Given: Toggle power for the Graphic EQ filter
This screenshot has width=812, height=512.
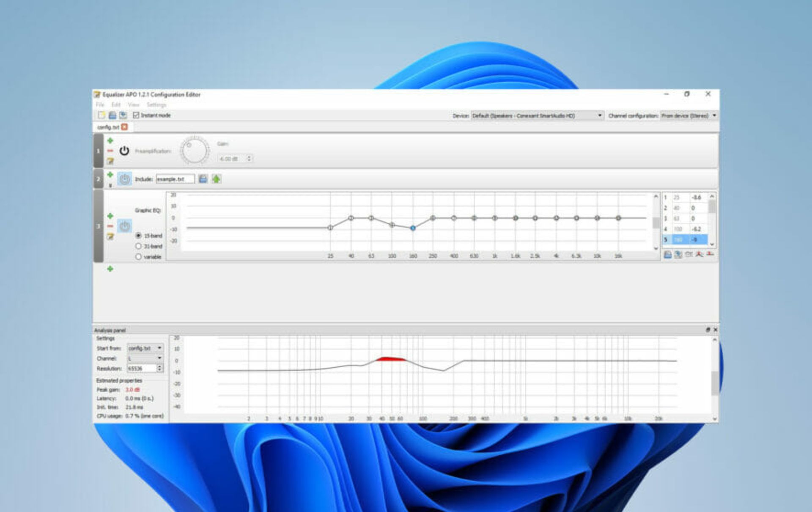Looking at the screenshot, I should coord(124,226).
